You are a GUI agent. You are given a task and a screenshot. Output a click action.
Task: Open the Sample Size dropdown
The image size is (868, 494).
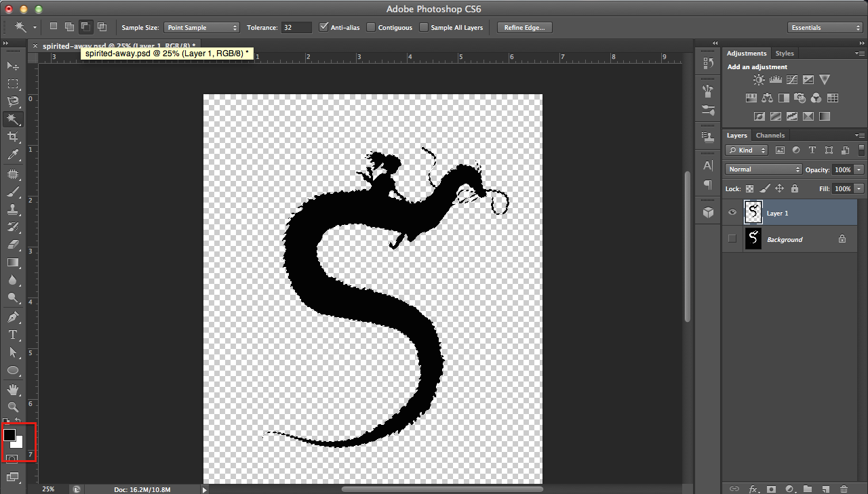[x=203, y=28]
